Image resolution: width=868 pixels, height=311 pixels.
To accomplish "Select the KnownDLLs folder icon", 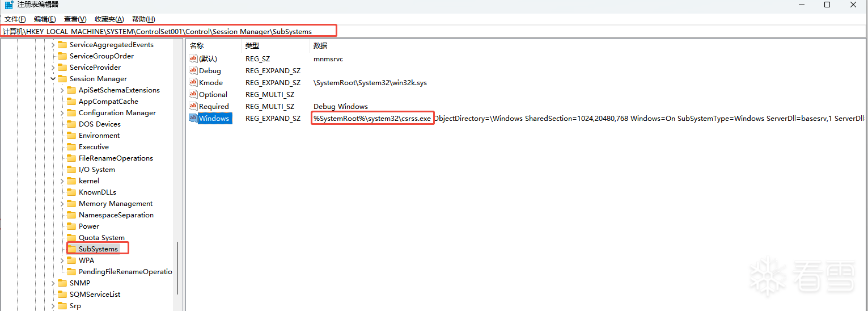I will pyautogui.click(x=71, y=192).
